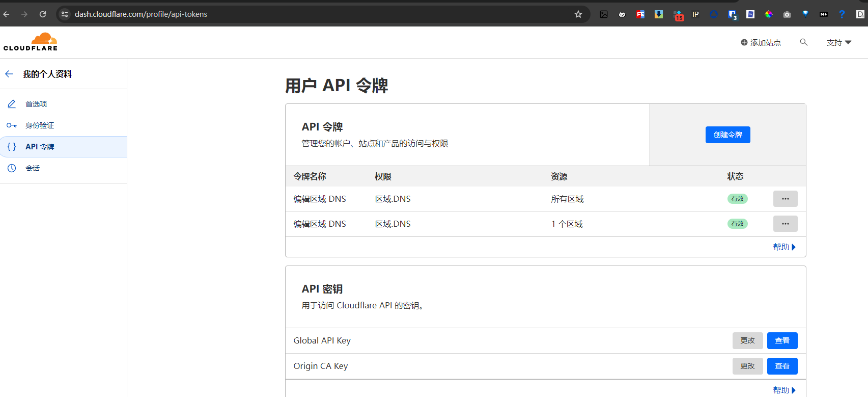The height and width of the screenshot is (397, 868).
Task: Click the camera extension icon in toolbar
Action: 787,14
